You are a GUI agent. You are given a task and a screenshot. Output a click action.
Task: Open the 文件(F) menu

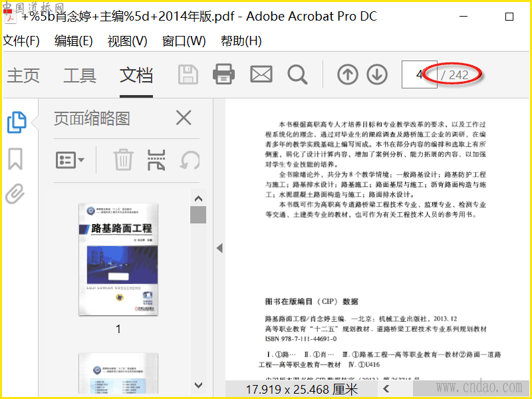tap(21, 41)
